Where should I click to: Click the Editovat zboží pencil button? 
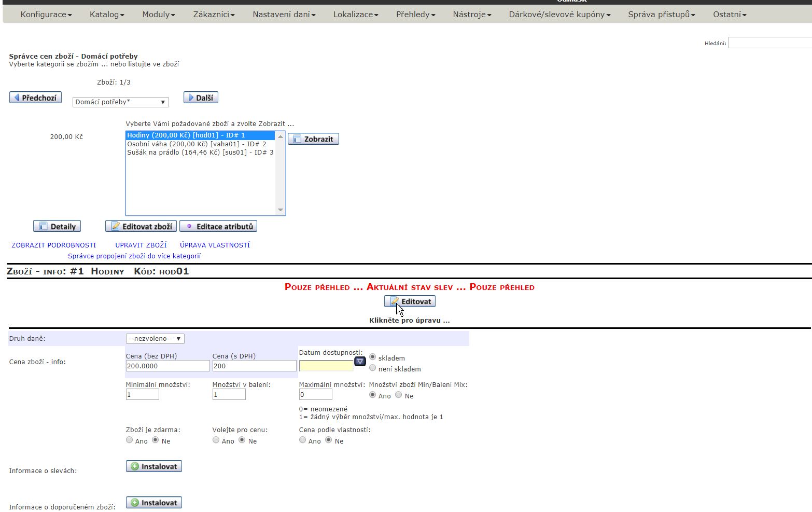point(141,227)
